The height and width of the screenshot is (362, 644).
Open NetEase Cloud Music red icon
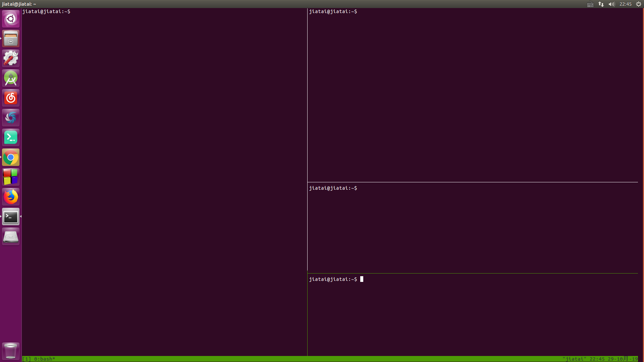11,98
